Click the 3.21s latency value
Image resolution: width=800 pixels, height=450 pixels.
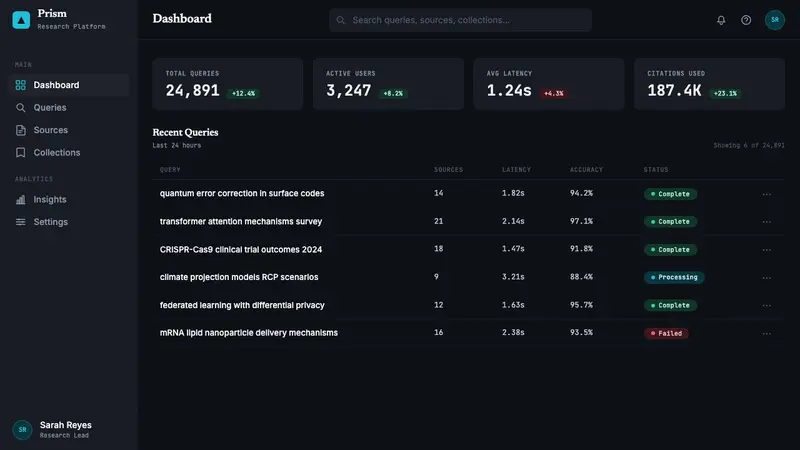click(x=513, y=277)
